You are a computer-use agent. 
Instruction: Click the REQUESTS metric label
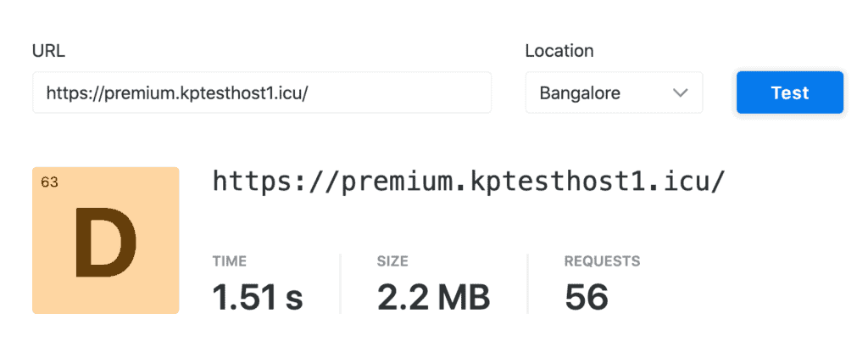click(602, 261)
